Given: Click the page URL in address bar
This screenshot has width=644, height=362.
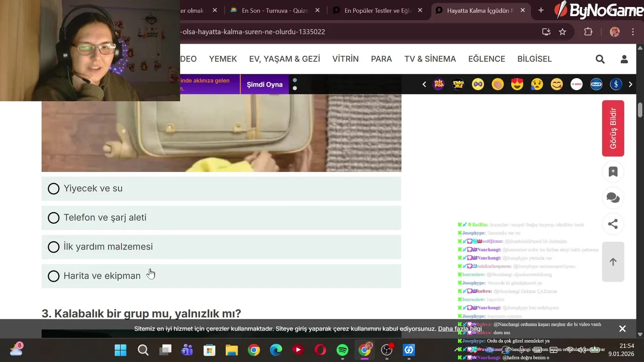Looking at the screenshot, I should [253, 32].
